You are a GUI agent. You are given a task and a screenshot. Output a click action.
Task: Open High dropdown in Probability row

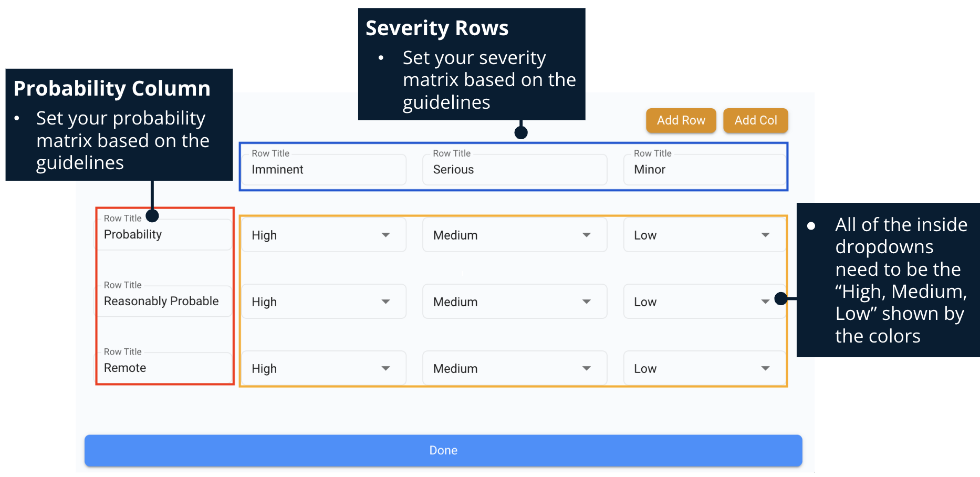(324, 235)
